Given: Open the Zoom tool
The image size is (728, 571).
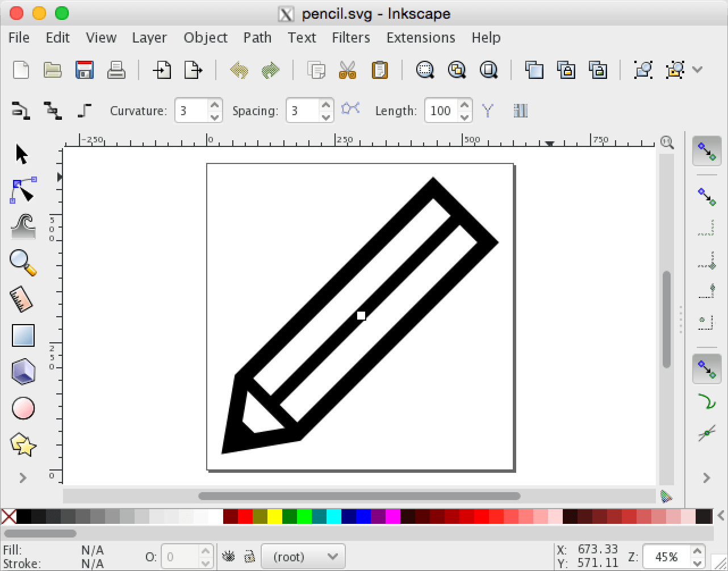Looking at the screenshot, I should point(23,263).
